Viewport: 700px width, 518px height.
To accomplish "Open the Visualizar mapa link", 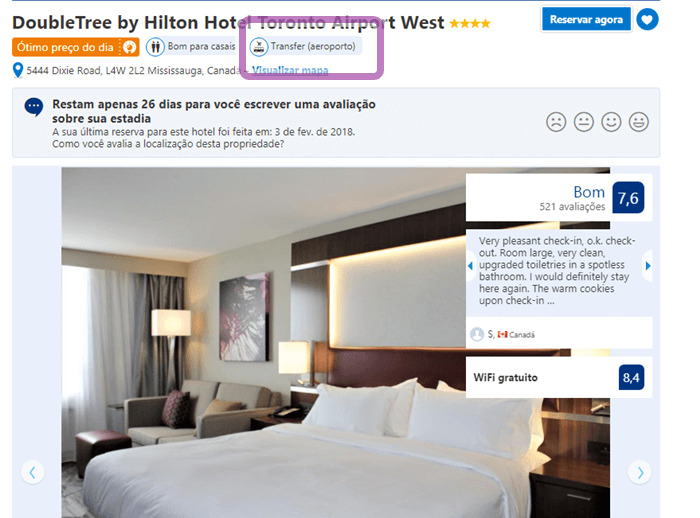I will click(x=290, y=71).
